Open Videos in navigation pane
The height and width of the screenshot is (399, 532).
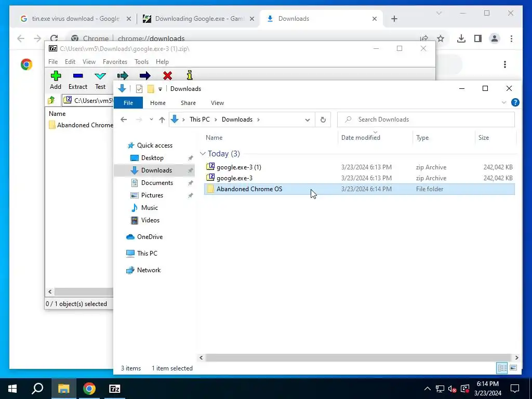150,220
